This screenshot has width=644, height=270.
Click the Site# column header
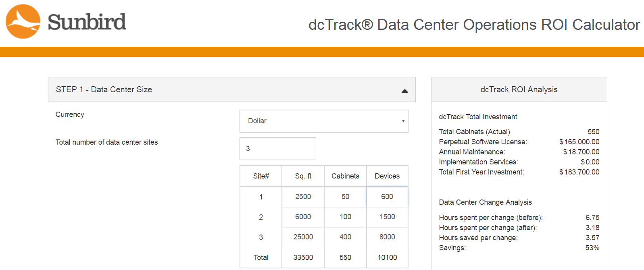[x=261, y=176]
